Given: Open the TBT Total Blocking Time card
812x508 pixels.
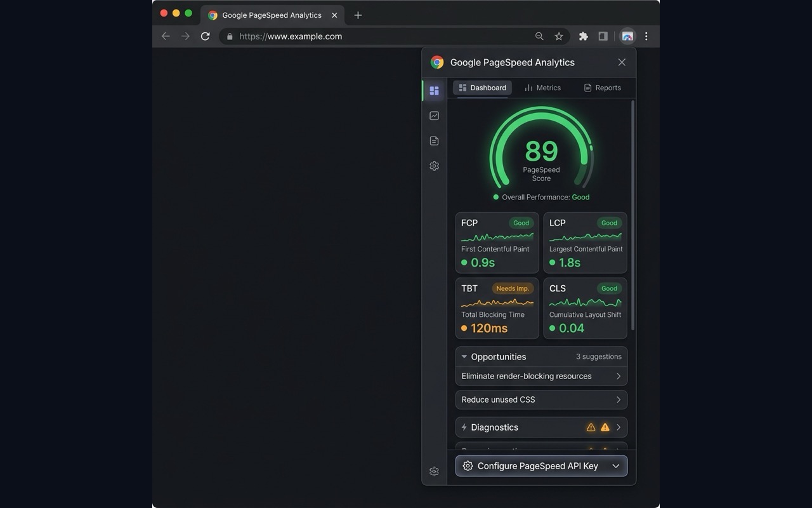Looking at the screenshot, I should pos(497,308).
